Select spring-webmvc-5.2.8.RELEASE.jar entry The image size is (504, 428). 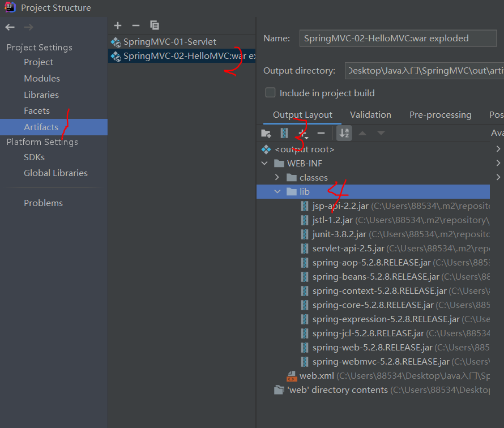coord(373,361)
